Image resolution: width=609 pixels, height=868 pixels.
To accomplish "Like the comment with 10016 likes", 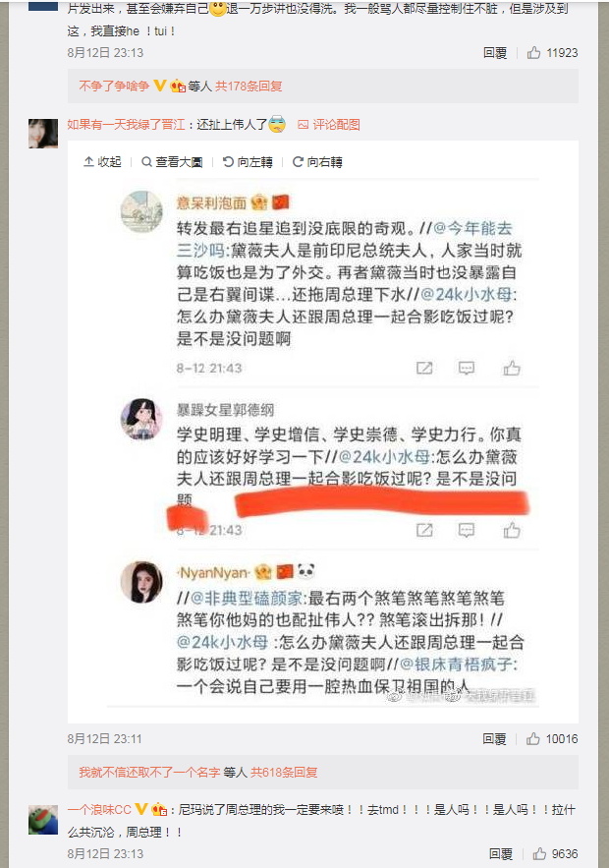I will tap(552, 738).
